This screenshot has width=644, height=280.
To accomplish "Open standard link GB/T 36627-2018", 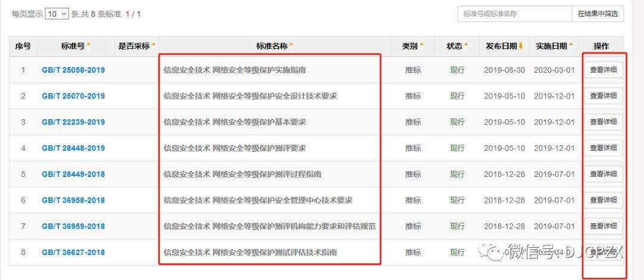I will click(x=73, y=253).
